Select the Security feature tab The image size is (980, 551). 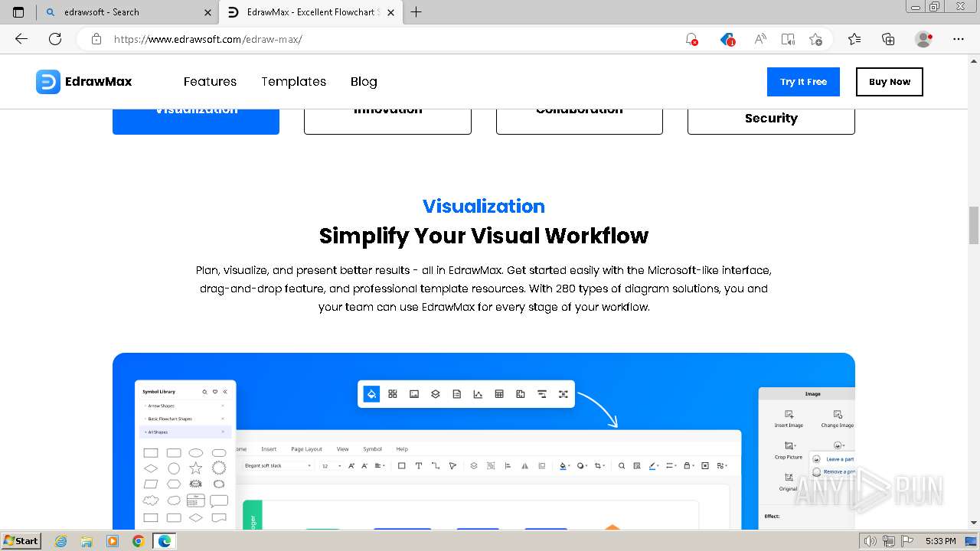(771, 122)
